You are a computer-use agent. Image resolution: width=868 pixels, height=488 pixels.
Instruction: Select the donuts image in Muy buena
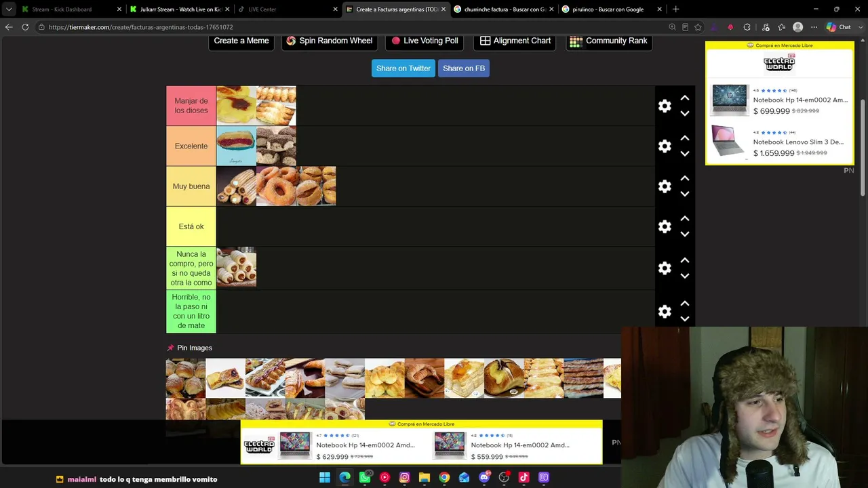(x=276, y=186)
